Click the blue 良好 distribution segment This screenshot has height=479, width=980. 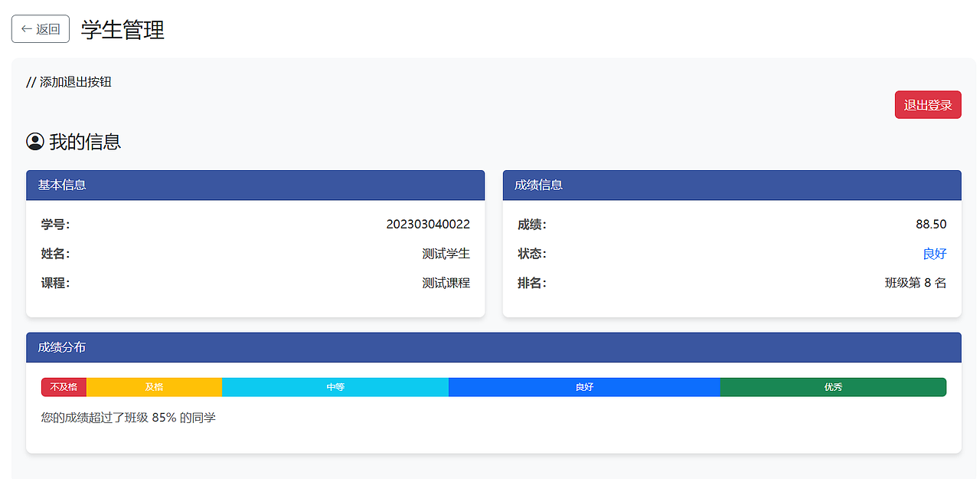(585, 387)
